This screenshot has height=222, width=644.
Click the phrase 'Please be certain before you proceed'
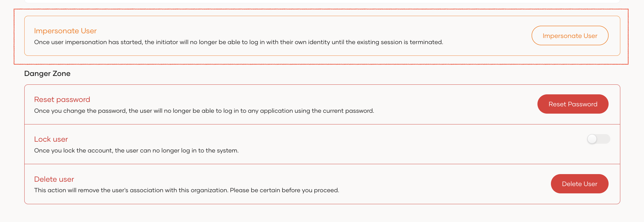point(284,190)
